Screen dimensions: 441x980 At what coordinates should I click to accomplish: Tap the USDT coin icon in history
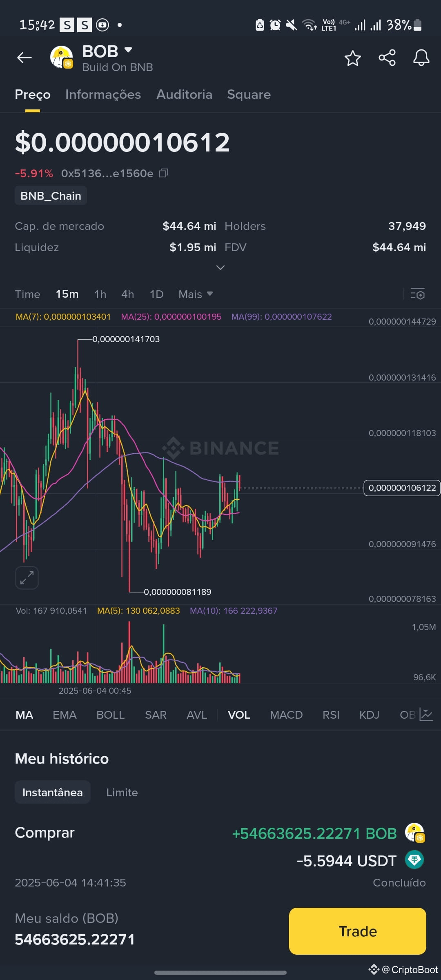tap(414, 860)
